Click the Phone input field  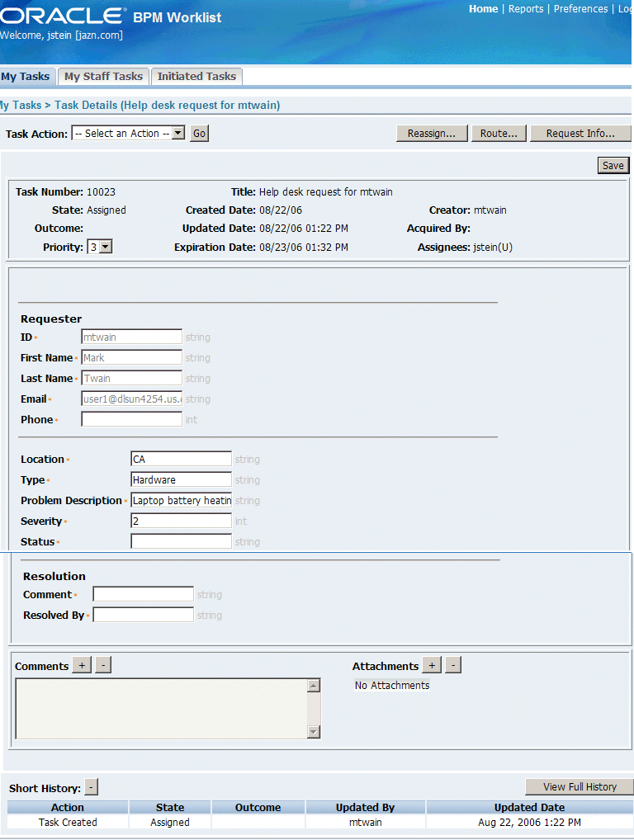tap(132, 419)
